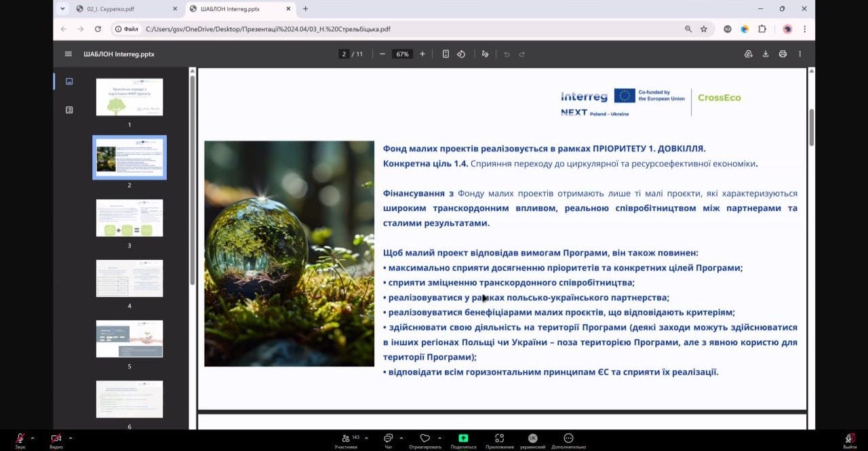
Task: Click the green Поделиться share button
Action: pos(463,440)
